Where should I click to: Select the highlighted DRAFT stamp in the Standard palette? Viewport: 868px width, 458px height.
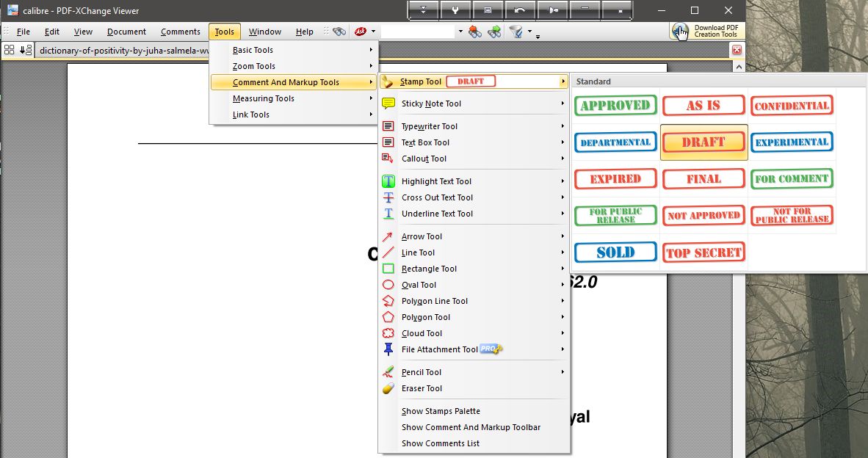tap(704, 142)
